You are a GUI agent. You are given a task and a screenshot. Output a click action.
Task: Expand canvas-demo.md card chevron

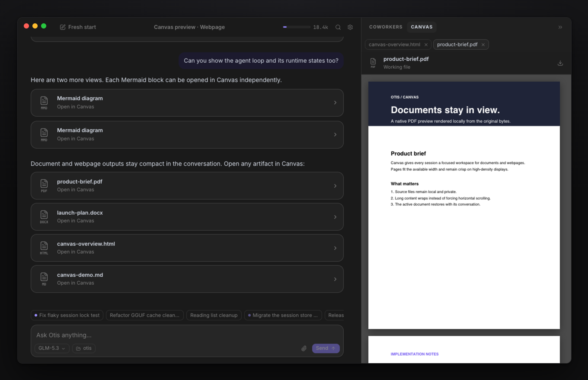click(335, 279)
